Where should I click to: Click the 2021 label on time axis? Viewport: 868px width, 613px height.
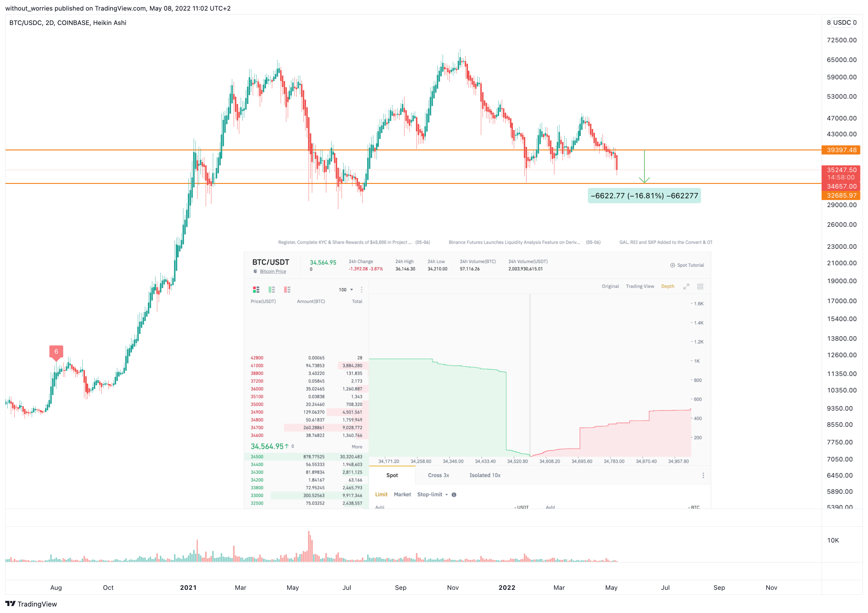(x=188, y=588)
